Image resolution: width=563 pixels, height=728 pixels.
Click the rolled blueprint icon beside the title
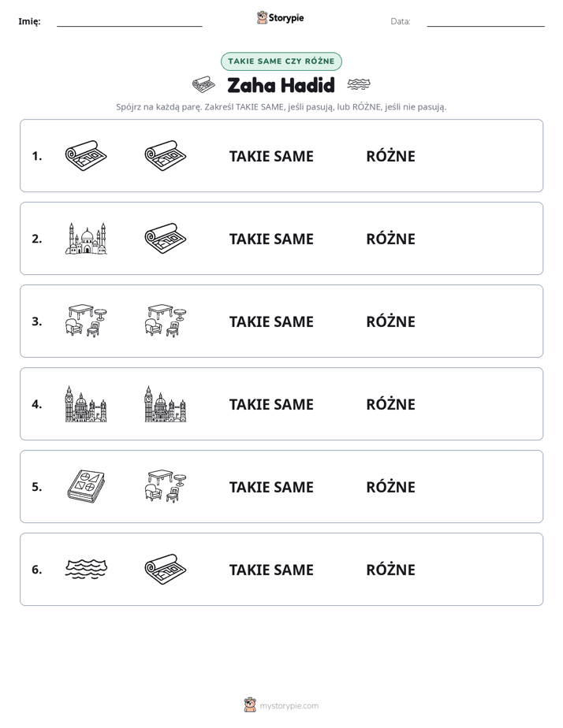[203, 84]
